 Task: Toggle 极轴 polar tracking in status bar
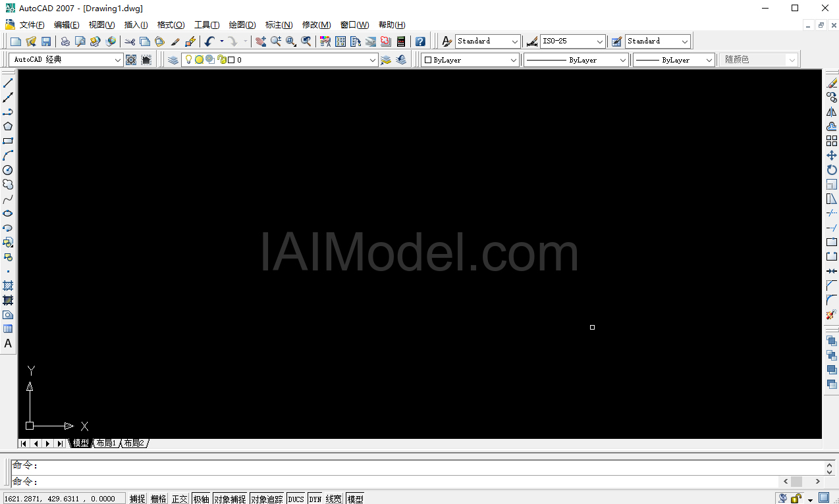pyautogui.click(x=201, y=499)
